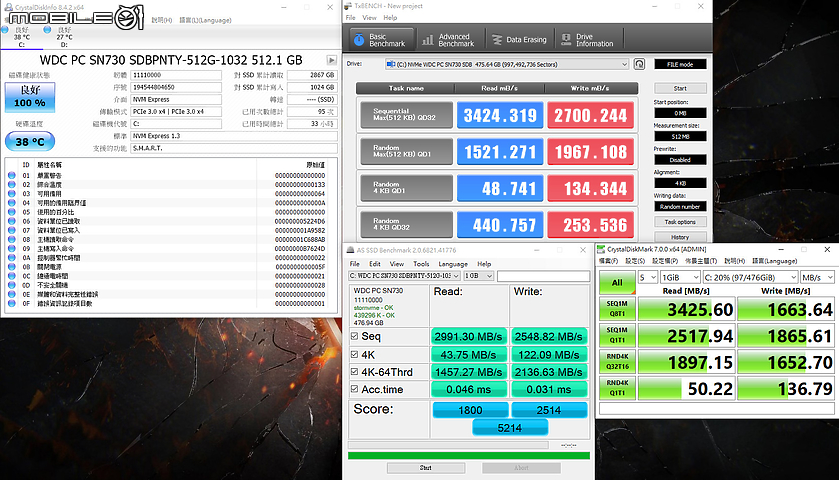Open TxBENCH Measurement size 512 MB selector

pyautogui.click(x=680, y=136)
